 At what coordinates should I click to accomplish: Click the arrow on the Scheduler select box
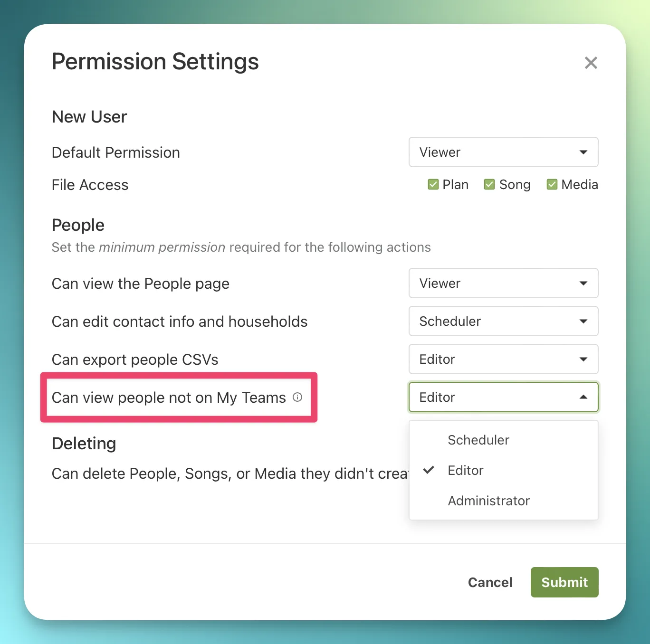[583, 322]
